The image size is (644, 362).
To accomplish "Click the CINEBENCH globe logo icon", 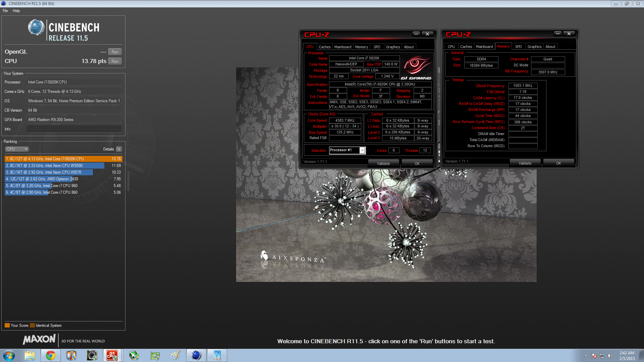I will pyautogui.click(x=36, y=27).
